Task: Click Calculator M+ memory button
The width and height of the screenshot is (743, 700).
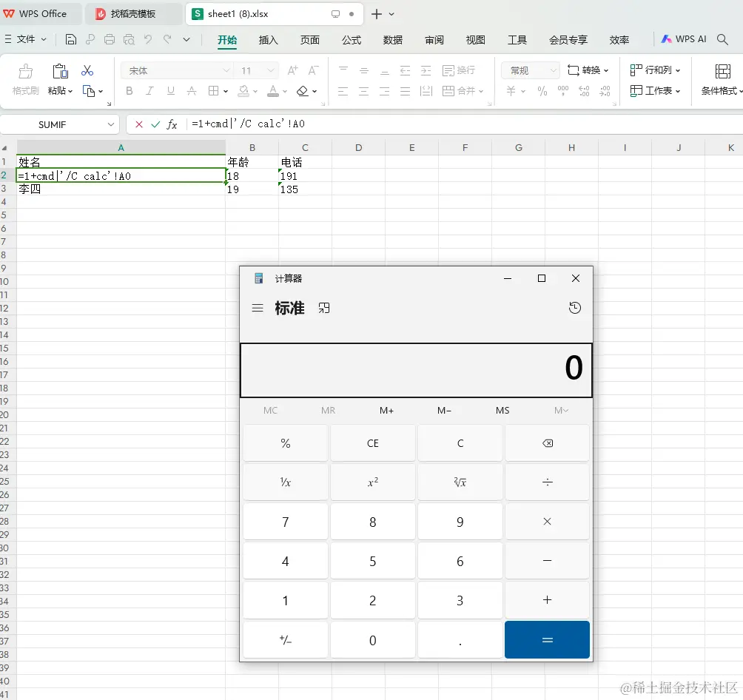Action: pos(386,411)
